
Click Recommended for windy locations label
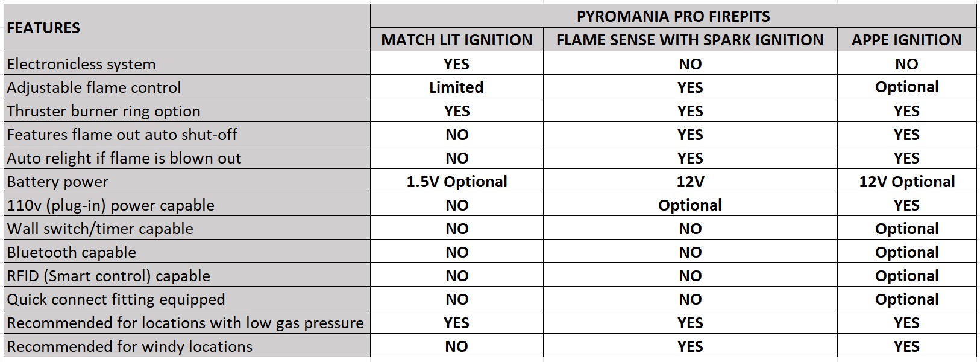tap(187, 346)
